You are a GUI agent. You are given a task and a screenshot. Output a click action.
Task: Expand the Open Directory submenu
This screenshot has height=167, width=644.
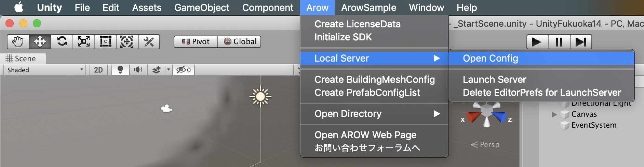tap(374, 114)
